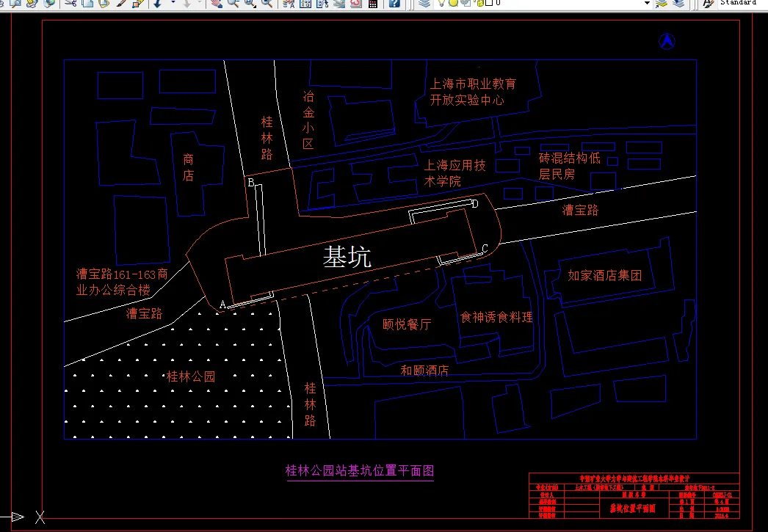This screenshot has height=532, width=768.
Task: Select the Cut to clipboard scissors icon
Action: click(x=70, y=5)
